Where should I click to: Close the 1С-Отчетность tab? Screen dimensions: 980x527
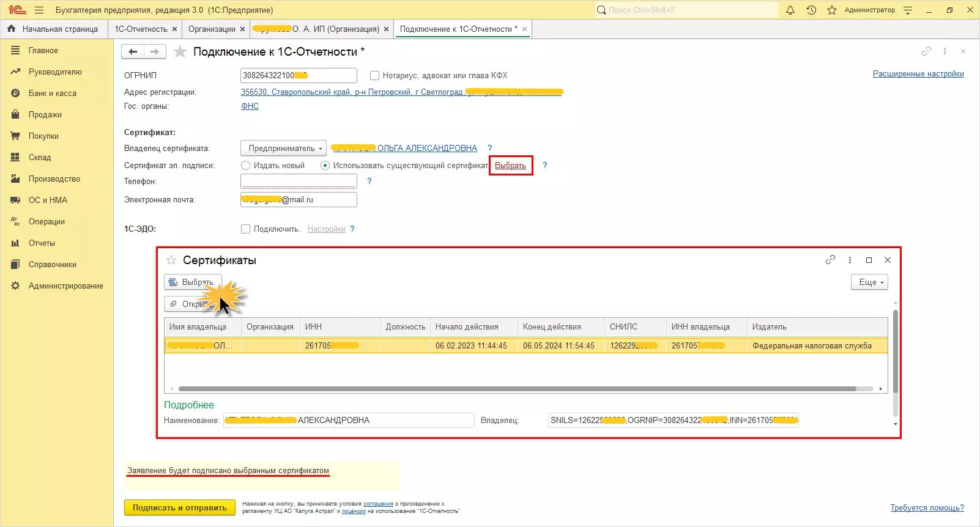coord(174,29)
